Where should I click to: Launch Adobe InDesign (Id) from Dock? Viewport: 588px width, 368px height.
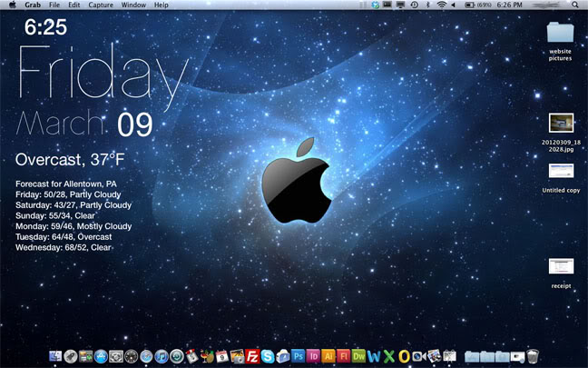pyautogui.click(x=313, y=355)
